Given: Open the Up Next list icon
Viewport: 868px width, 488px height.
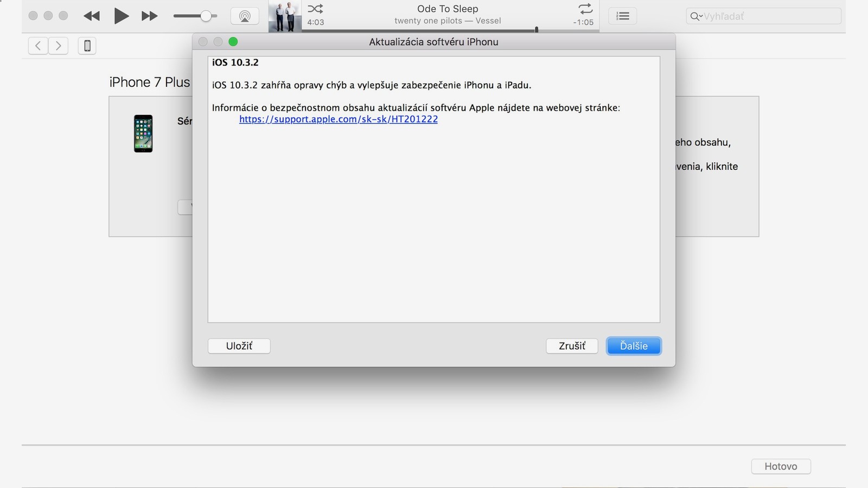Looking at the screenshot, I should click(x=623, y=16).
